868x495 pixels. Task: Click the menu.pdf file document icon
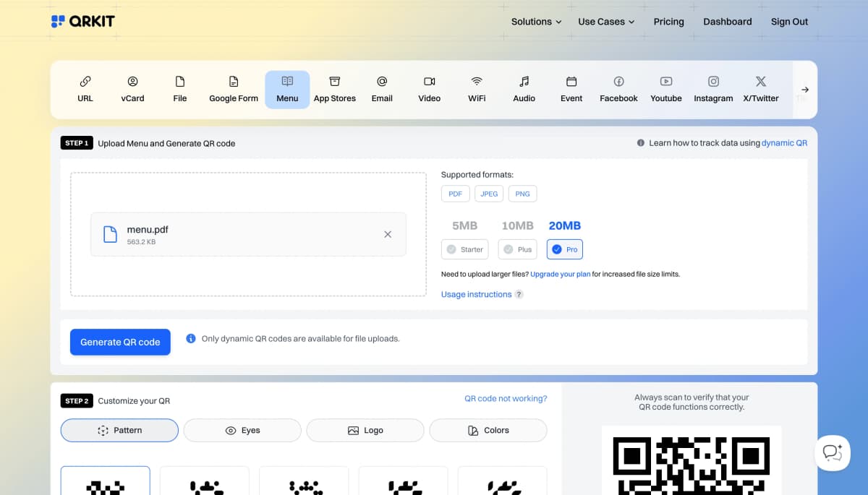(x=110, y=234)
